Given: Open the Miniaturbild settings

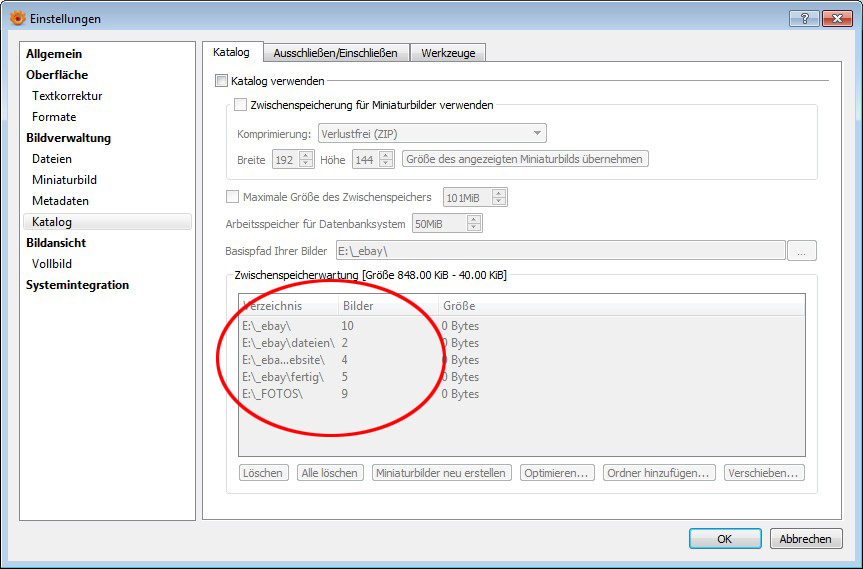Looking at the screenshot, I should 64,180.
